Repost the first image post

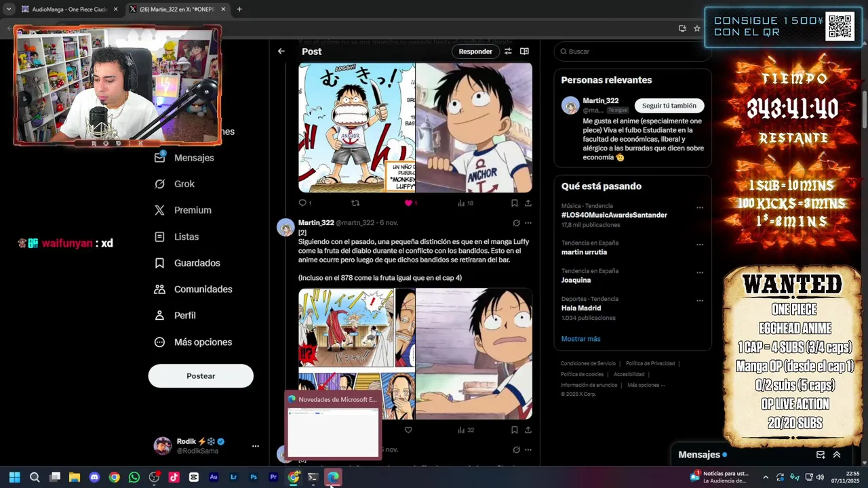click(x=355, y=203)
